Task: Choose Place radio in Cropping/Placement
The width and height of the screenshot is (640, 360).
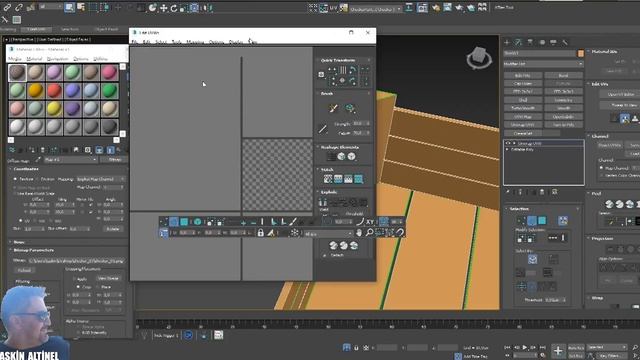Action: pyautogui.click(x=98, y=287)
